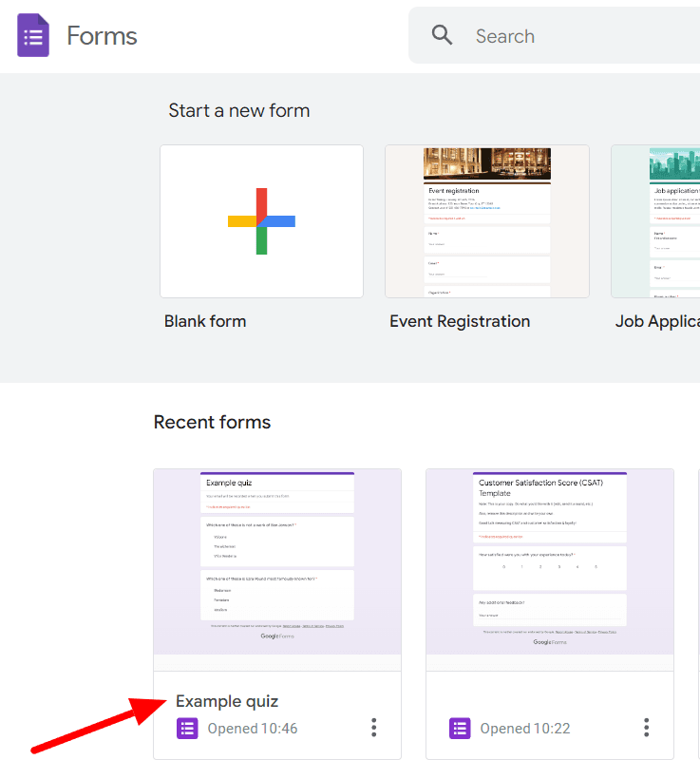Click the purple Google Forms logo icon
This screenshot has width=700, height=779.
33,35
